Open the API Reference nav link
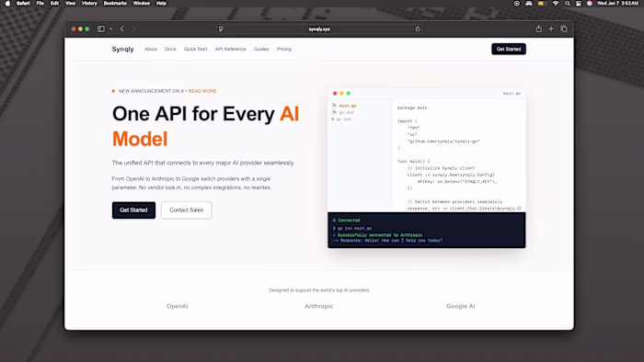The image size is (644, 362). click(x=230, y=50)
